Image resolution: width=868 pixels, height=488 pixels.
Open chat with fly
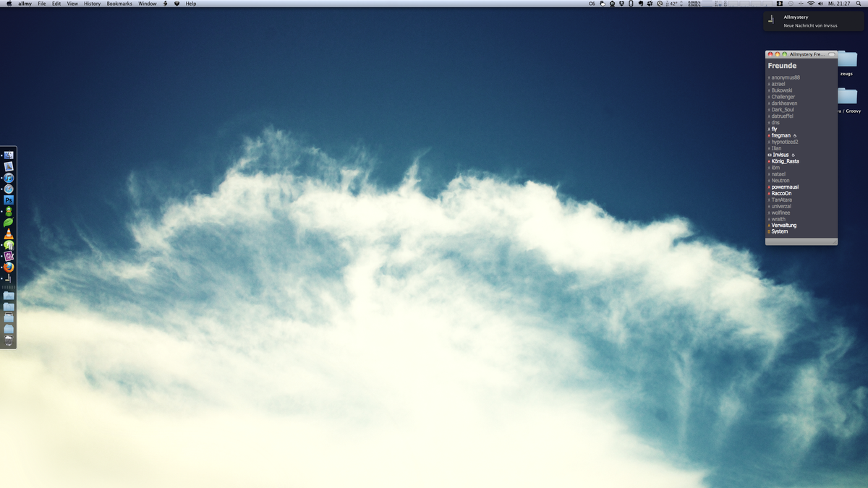tap(774, 129)
